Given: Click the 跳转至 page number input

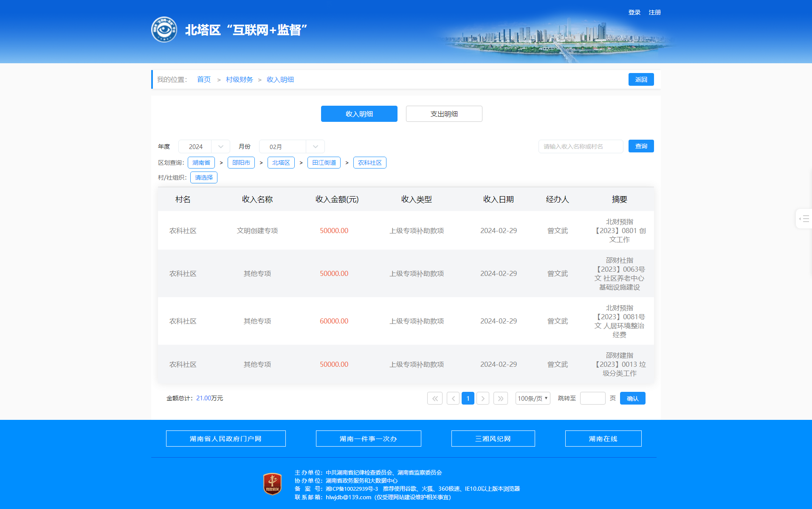Looking at the screenshot, I should [x=592, y=398].
